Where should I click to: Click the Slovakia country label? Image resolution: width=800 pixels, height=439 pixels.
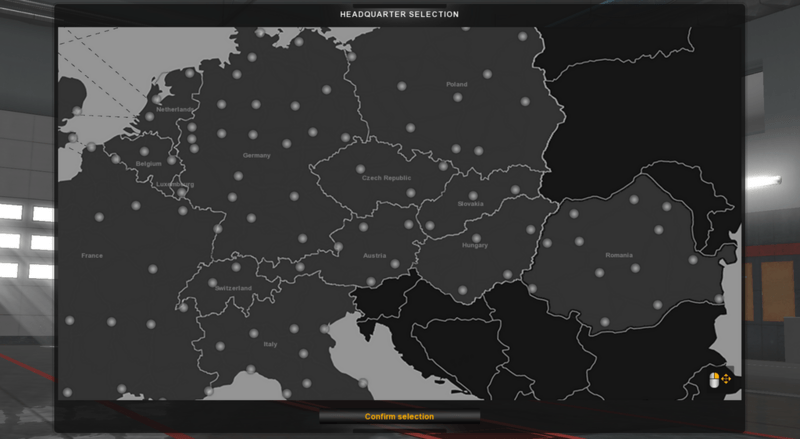pos(470,204)
